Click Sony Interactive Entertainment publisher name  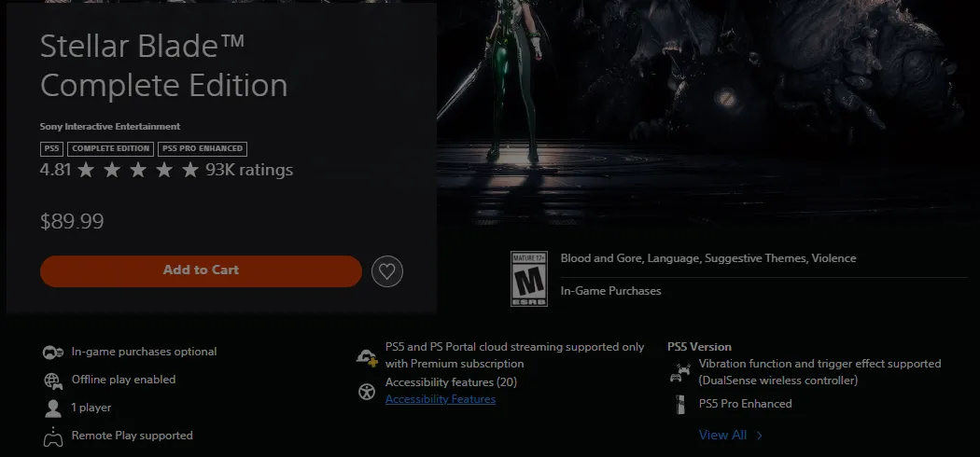(110, 126)
